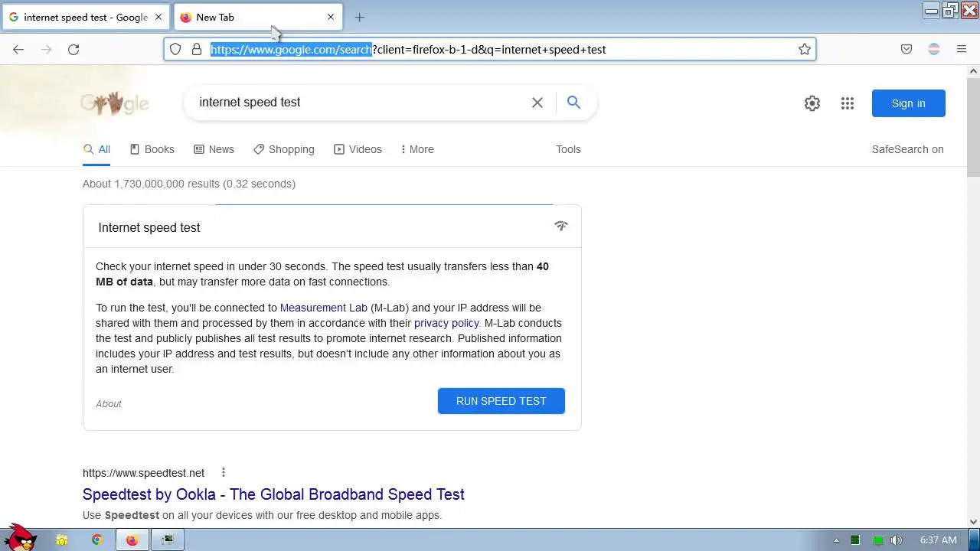Close the internet speed test tab
This screenshot has width=980, height=551.
[158, 17]
